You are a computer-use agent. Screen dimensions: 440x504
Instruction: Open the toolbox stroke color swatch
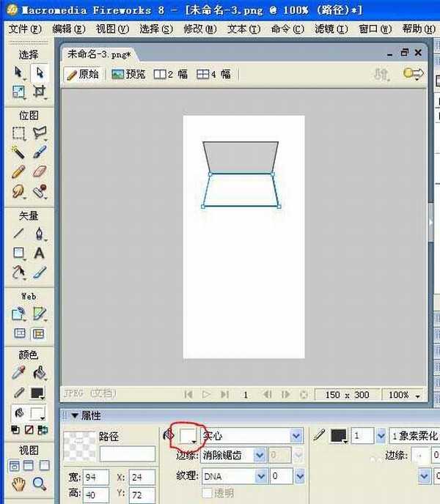(x=37, y=393)
